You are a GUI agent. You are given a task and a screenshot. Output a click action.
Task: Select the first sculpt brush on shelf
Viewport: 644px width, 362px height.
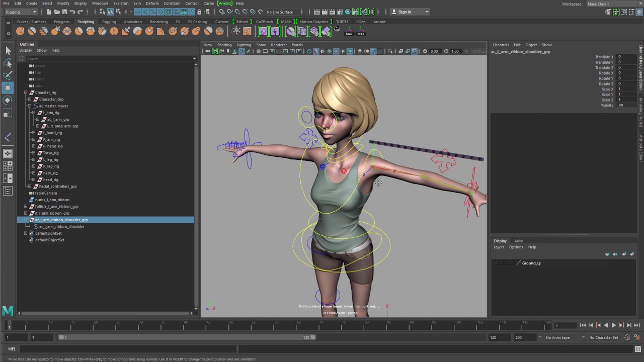coord(20,31)
